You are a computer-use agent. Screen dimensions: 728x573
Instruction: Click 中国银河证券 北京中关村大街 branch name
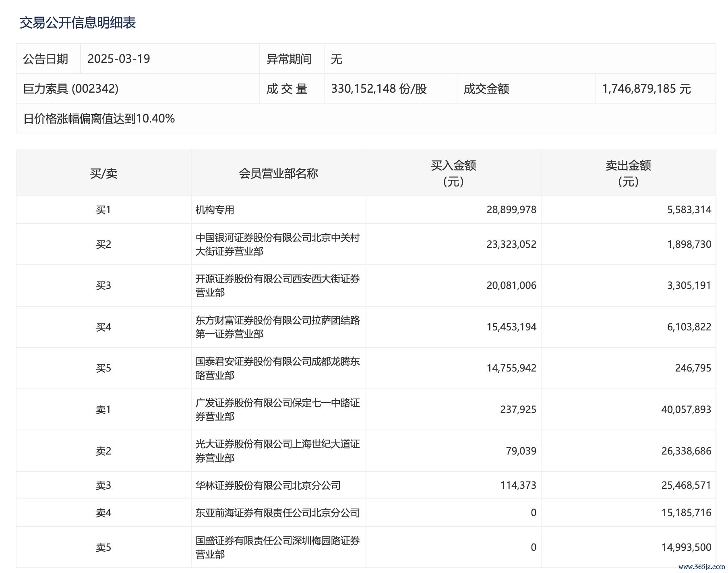277,245
